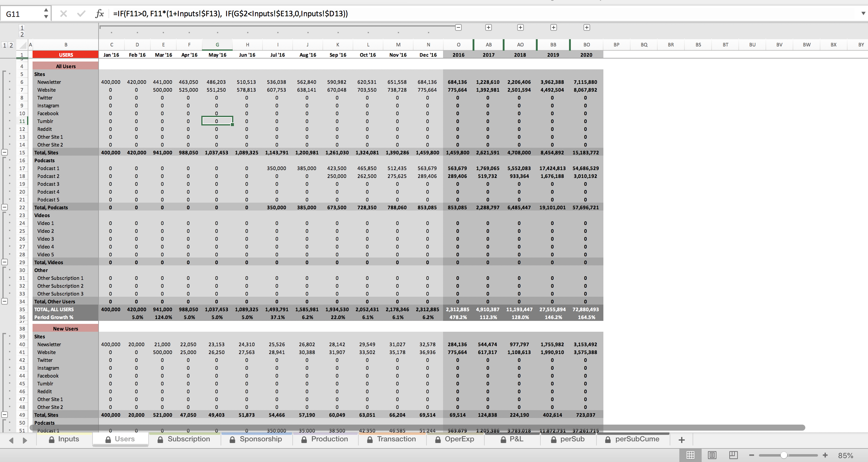Open the Transaction sheet tab
This screenshot has height=462, width=868.
point(392,439)
